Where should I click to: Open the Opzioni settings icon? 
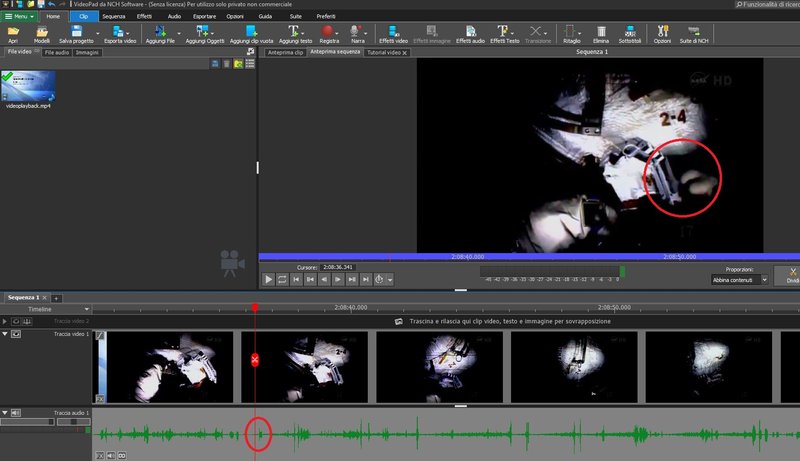[x=662, y=34]
